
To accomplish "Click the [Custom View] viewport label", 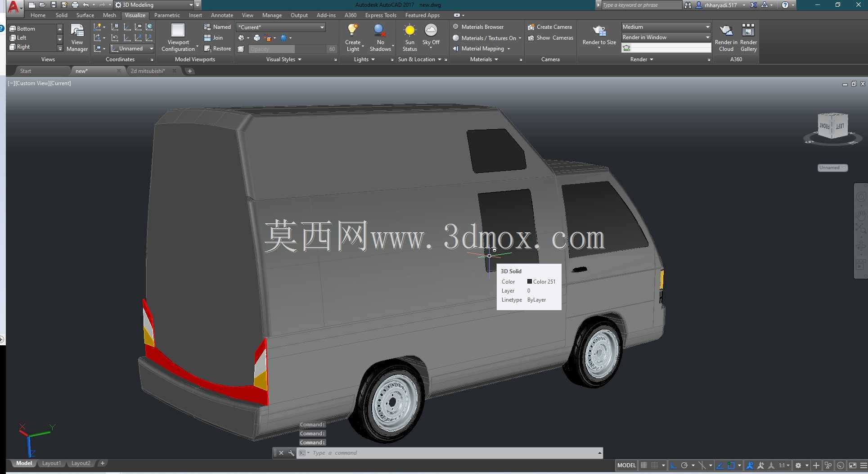I will 31,83.
